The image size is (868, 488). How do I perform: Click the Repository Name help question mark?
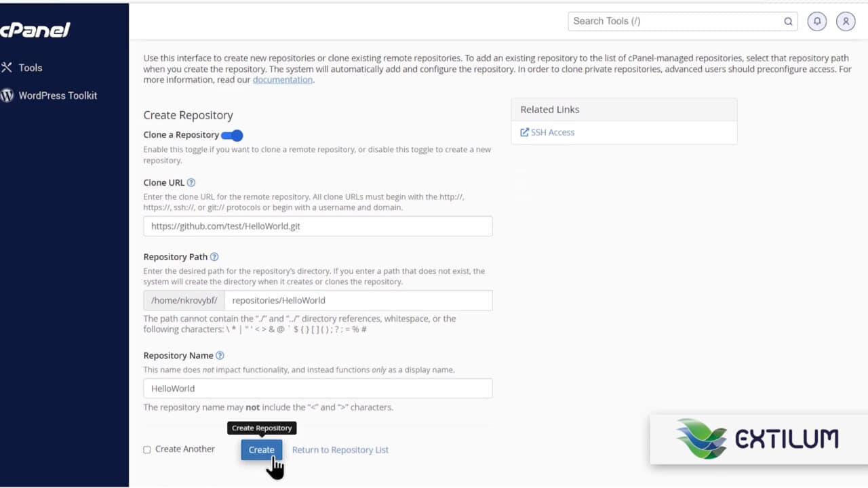click(220, 355)
